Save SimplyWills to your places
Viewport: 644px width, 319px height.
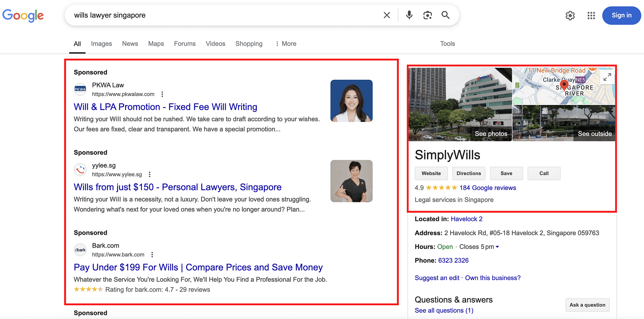click(x=506, y=173)
